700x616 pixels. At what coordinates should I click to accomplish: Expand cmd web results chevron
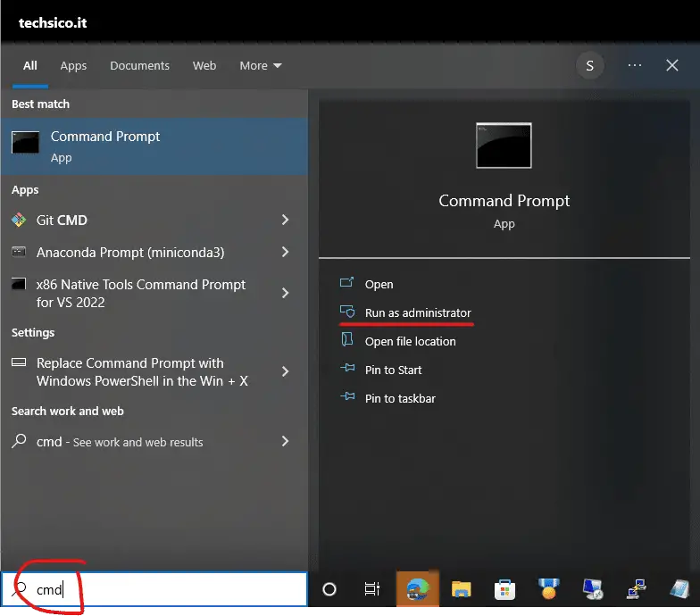pos(286,441)
